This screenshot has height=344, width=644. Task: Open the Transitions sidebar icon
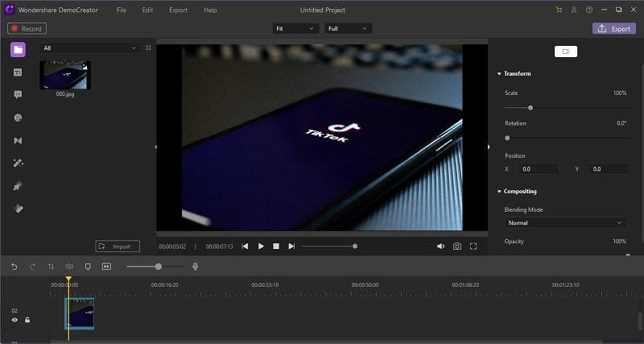(x=18, y=140)
